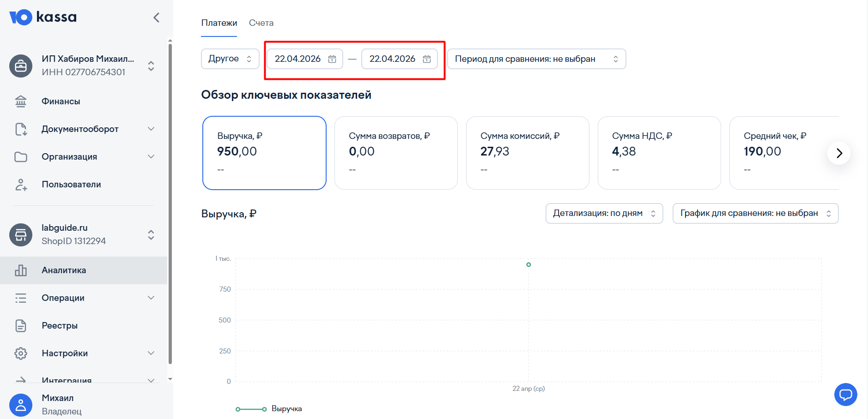
Task: Open calendar icon of end date
Action: click(427, 59)
